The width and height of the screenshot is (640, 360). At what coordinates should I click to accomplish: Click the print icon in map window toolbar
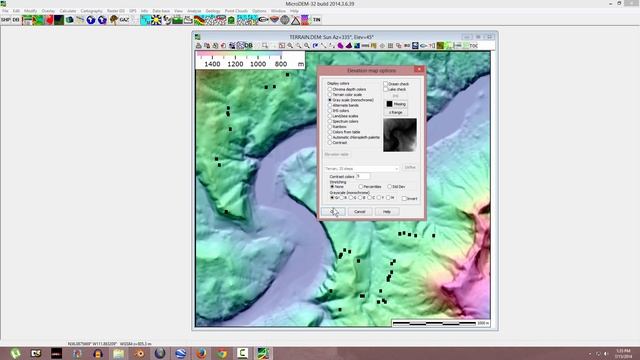pyautogui.click(x=199, y=46)
